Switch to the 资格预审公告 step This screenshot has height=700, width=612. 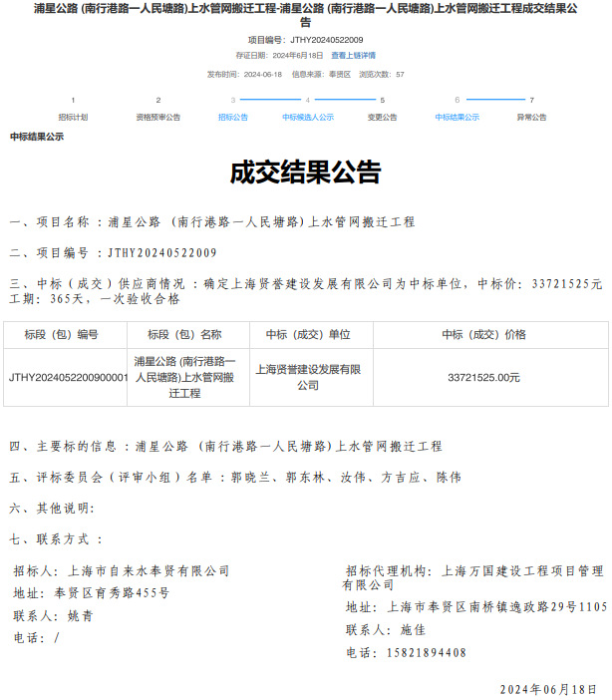click(157, 117)
